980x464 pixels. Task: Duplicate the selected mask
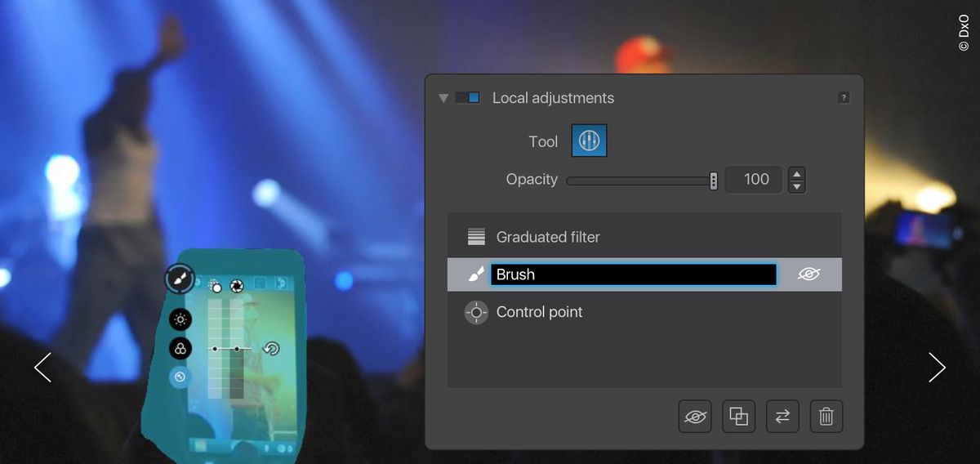click(x=738, y=417)
